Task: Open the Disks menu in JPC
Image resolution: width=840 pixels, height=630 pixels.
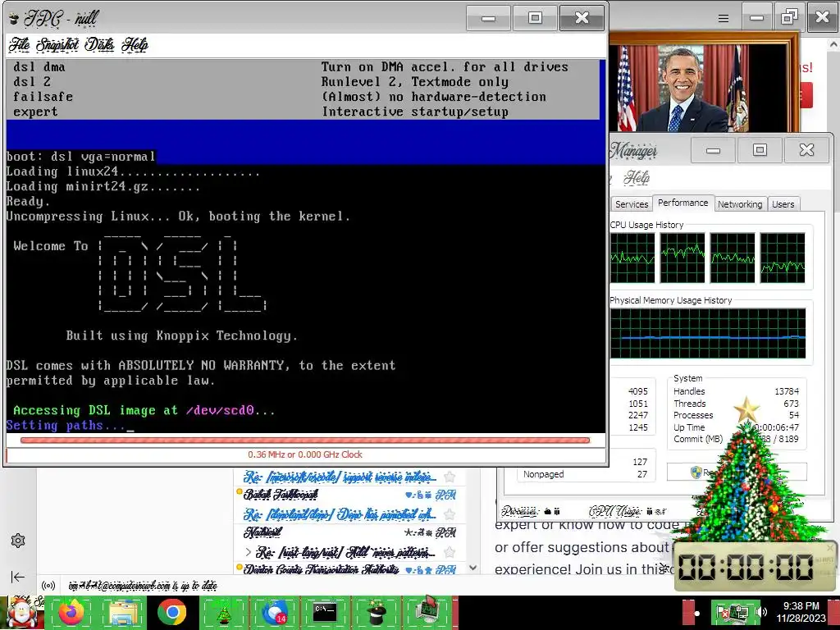Action: click(99, 44)
